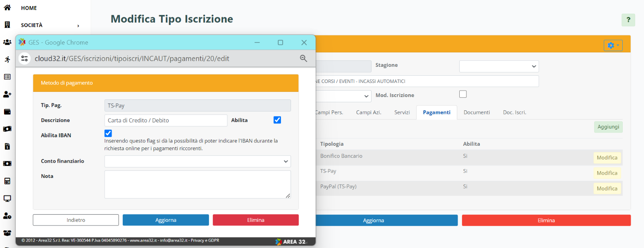Open the wallet icon in sidebar
The image size is (644, 248).
7,112
